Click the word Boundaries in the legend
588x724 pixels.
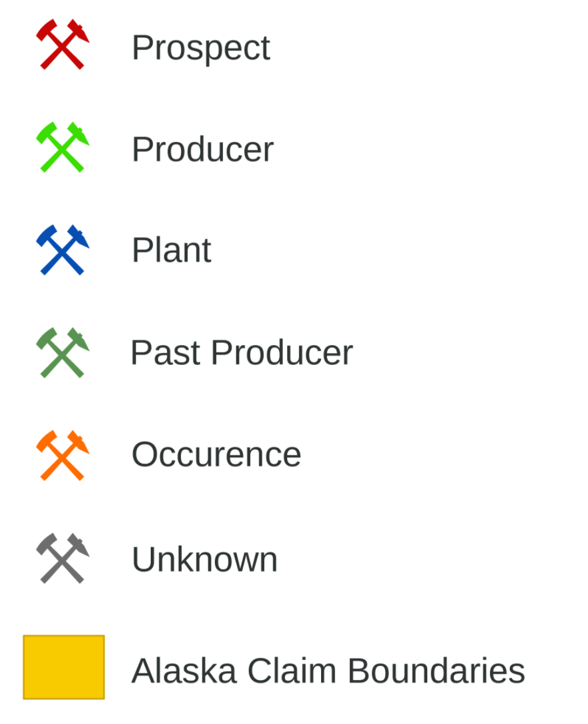(x=436, y=671)
